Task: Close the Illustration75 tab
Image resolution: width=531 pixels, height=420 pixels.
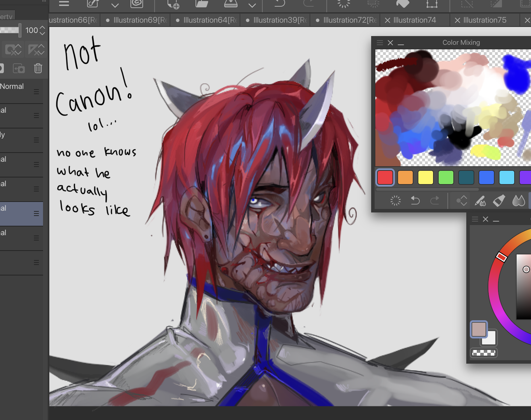Action: [457, 21]
